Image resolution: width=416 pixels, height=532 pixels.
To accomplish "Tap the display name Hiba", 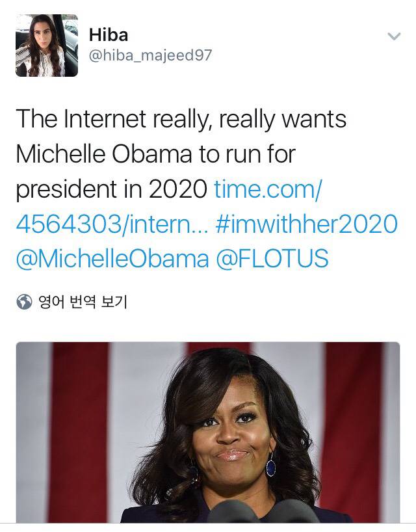I will [x=109, y=34].
